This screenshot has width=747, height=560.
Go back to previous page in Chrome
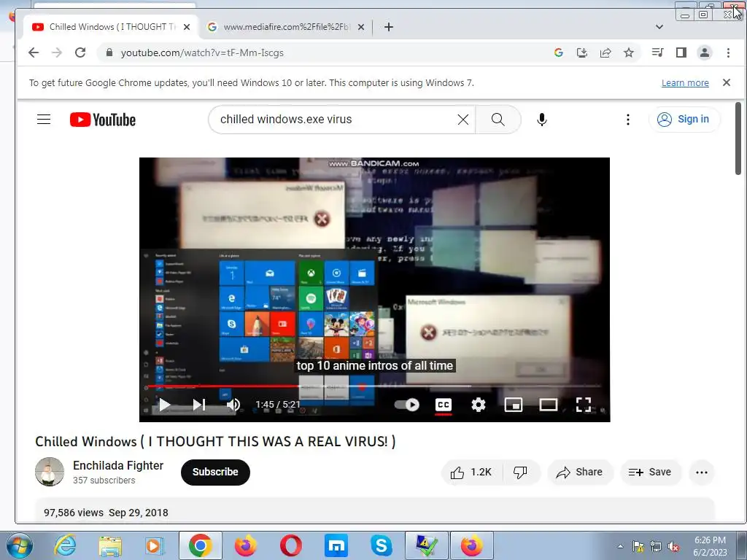click(34, 52)
